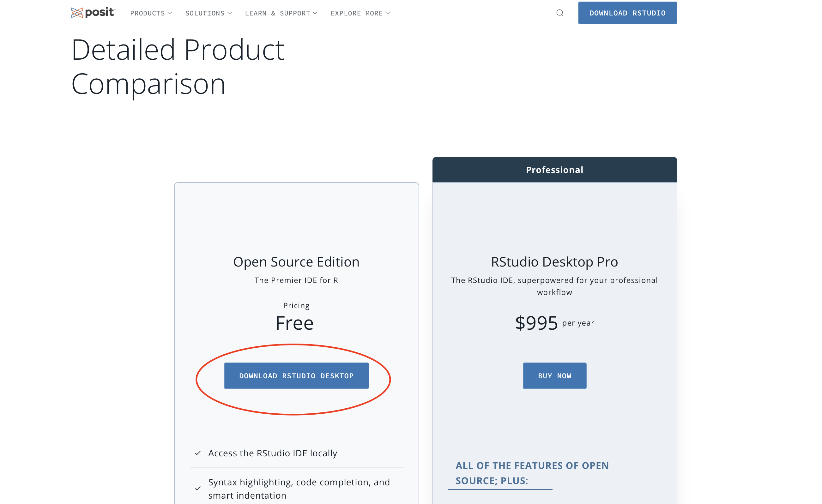The image size is (822, 504).
Task: Expand the SOLUTIONS dropdown
Action: click(208, 13)
